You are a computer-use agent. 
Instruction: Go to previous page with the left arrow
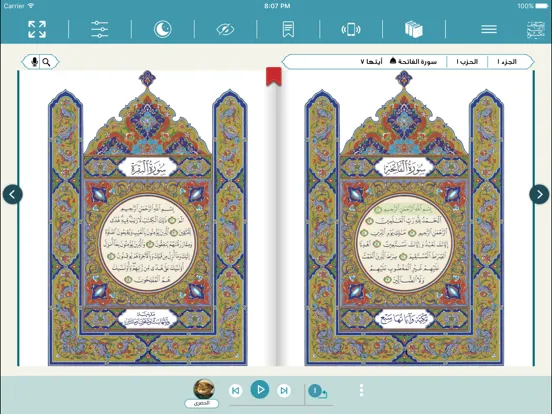[13, 194]
